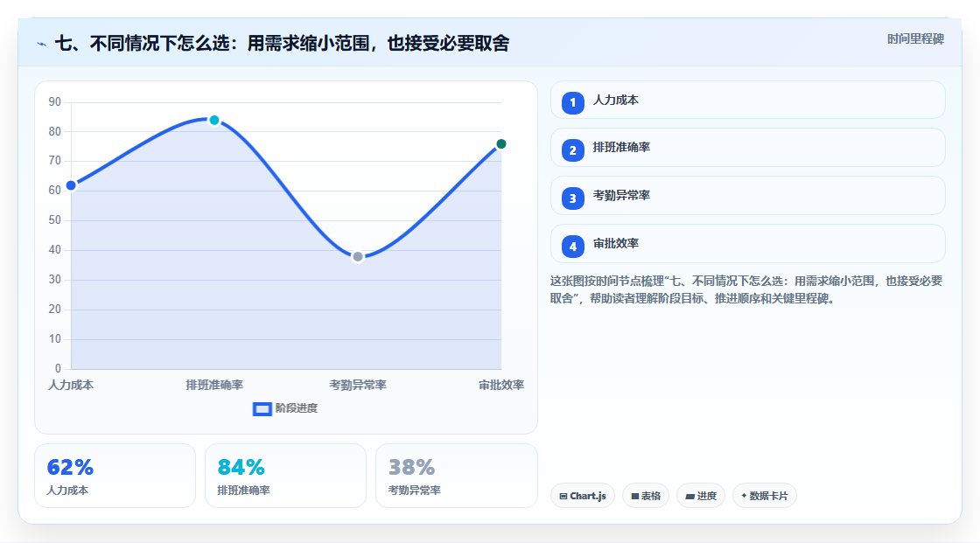Select the 人力成本 data point on the chart

coord(71,185)
